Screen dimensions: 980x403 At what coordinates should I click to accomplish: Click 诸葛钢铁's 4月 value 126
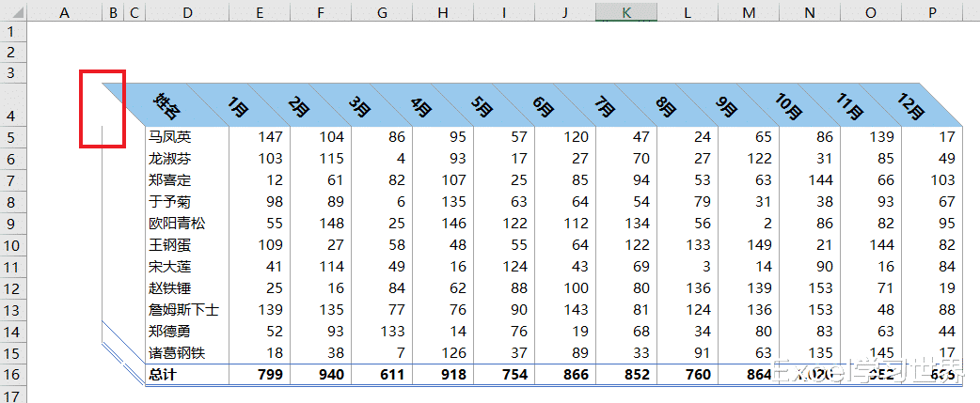coord(443,353)
